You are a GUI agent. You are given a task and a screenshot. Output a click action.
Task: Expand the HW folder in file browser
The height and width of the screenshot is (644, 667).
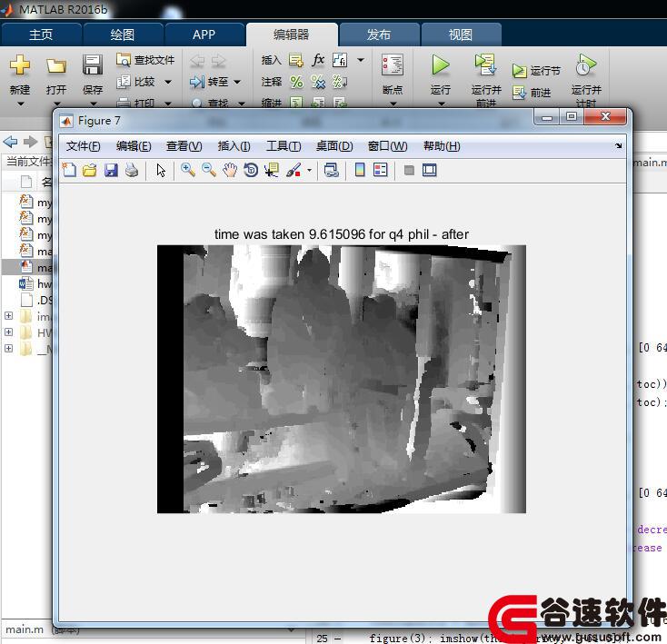pos(8,332)
